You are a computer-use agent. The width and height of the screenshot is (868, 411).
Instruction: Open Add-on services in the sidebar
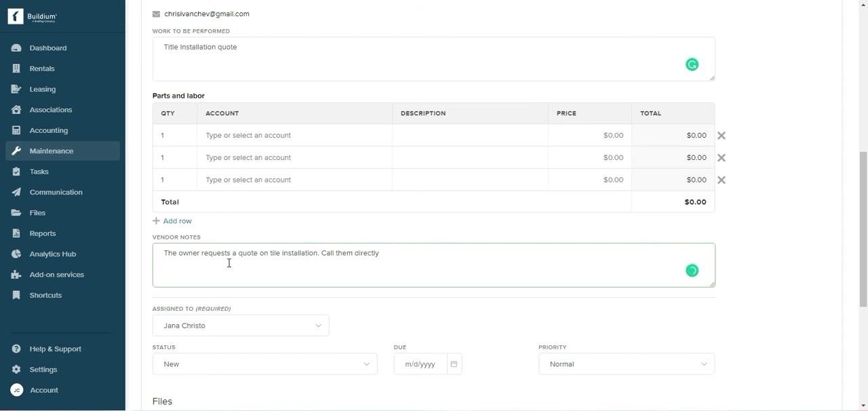pyautogui.click(x=57, y=275)
